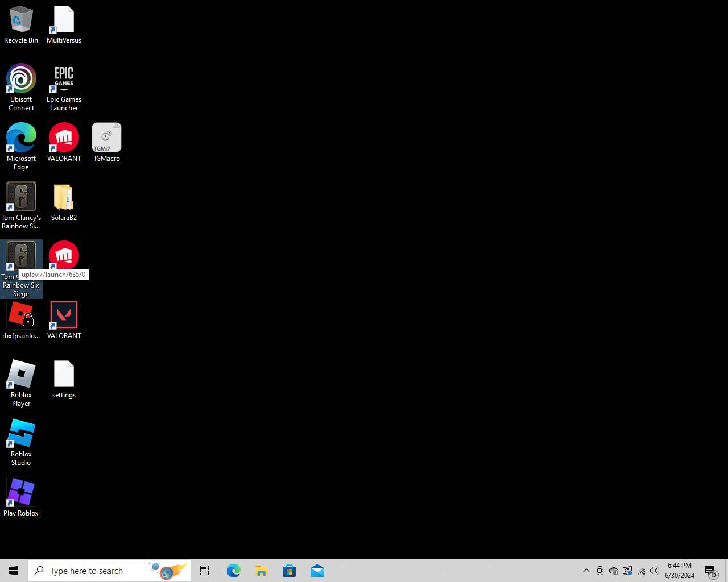Select the SolaraB2 folder
This screenshot has width=728, height=582.
[x=64, y=202]
